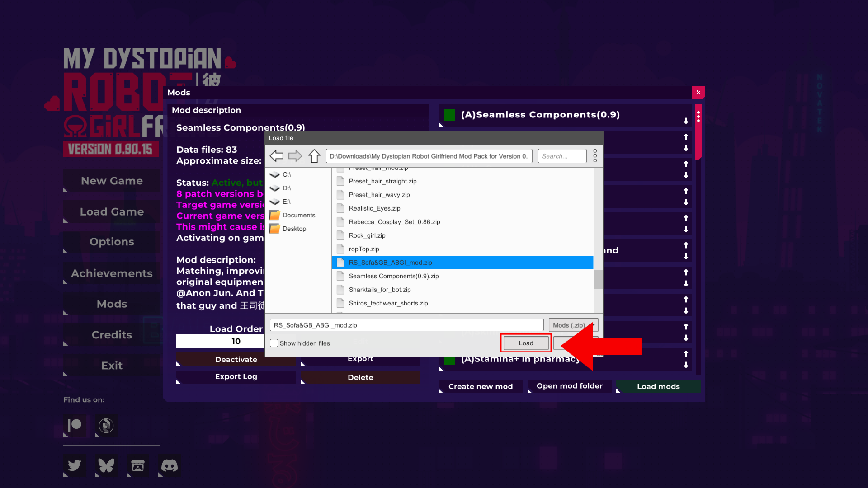The image size is (868, 488).
Task: Select the D:\ drive
Action: point(298,188)
